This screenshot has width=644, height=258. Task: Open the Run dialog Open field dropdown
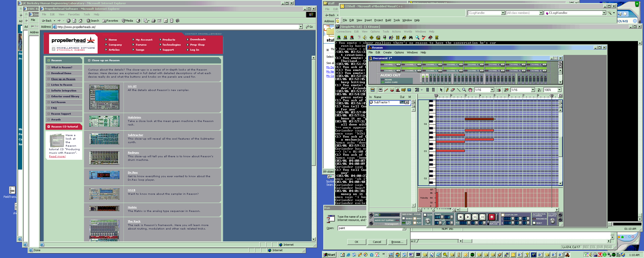pyautogui.click(x=404, y=228)
